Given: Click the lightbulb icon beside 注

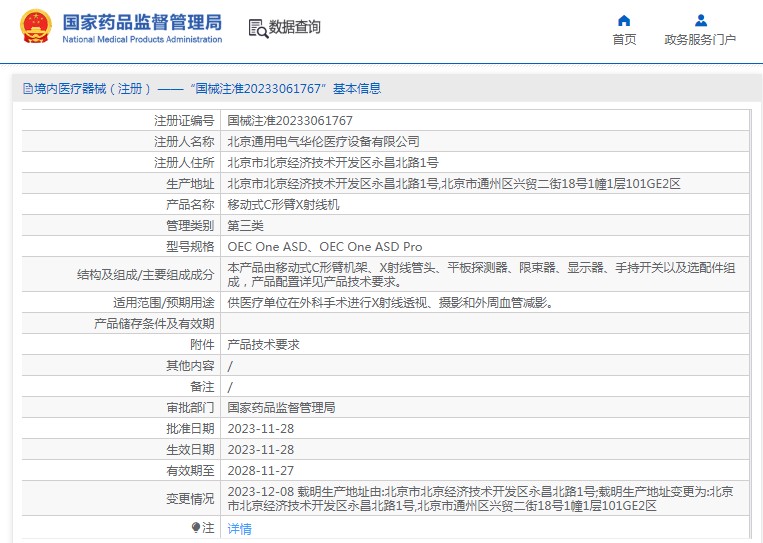Looking at the screenshot, I should [195, 527].
